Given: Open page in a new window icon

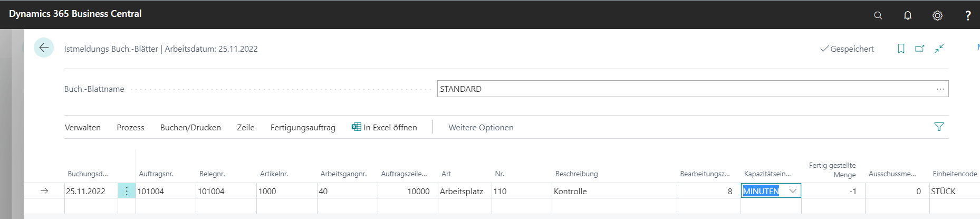Looking at the screenshot, I should coord(920,49).
